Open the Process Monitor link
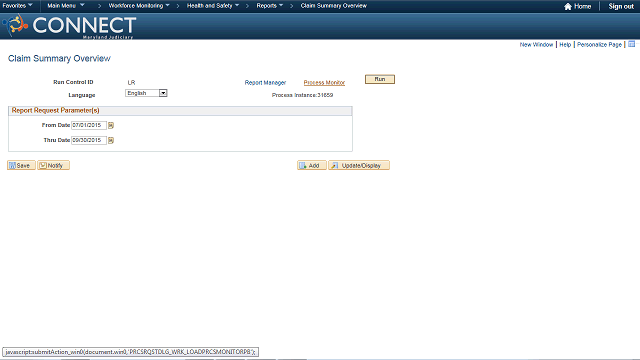The height and width of the screenshot is (360, 640). click(324, 82)
